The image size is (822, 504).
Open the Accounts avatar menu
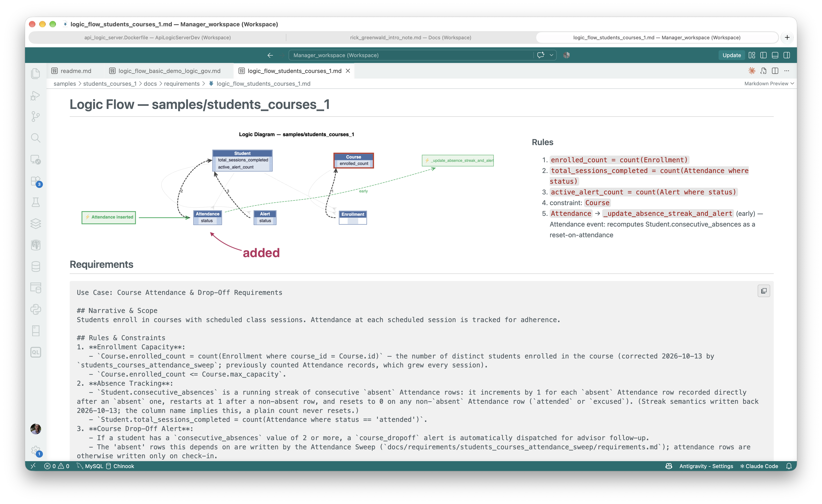pyautogui.click(x=36, y=429)
